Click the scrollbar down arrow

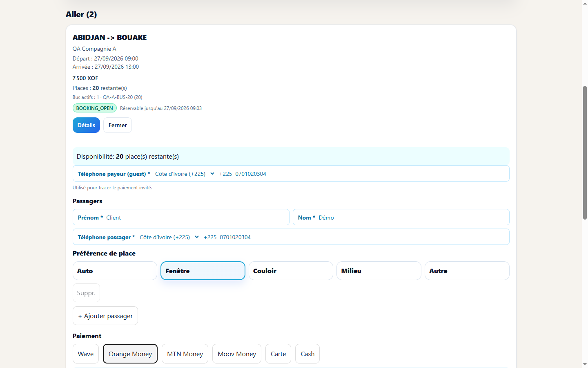pos(585,364)
